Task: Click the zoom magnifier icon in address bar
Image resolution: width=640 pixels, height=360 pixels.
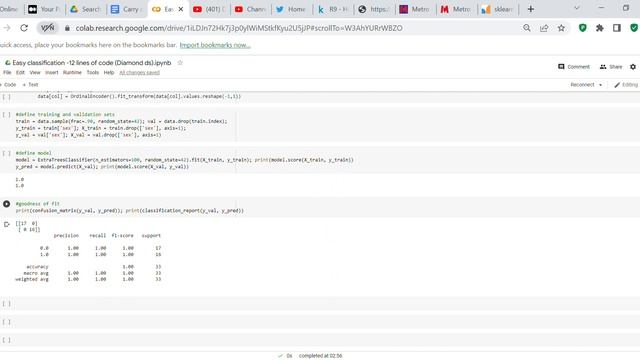Action: click(527, 28)
